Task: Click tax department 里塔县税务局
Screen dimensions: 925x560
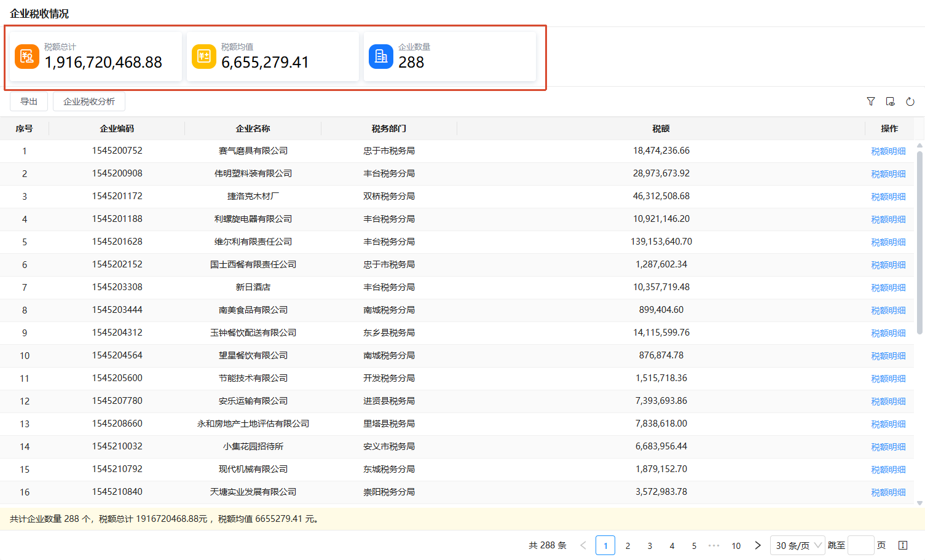Action: (389, 424)
